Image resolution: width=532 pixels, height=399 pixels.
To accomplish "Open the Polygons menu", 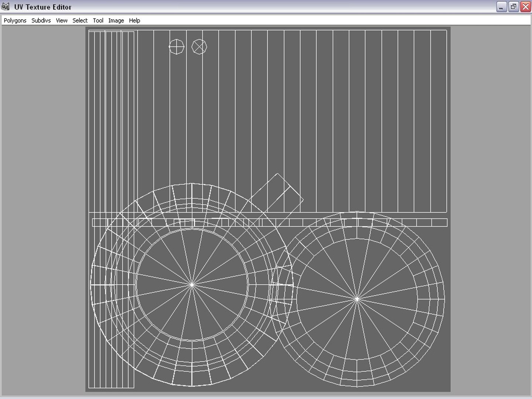I will (15, 20).
